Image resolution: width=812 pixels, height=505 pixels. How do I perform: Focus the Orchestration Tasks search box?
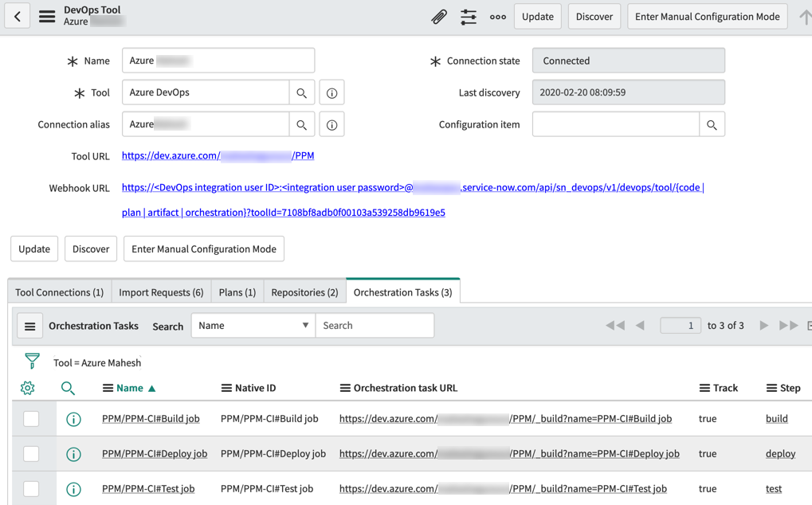coord(375,326)
